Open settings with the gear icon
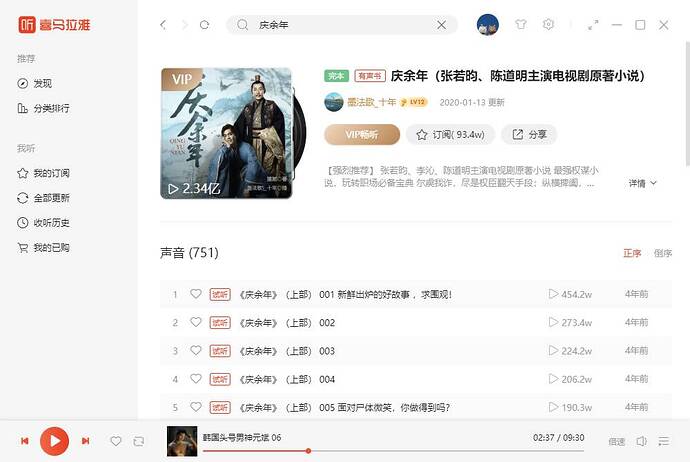Screen dimensions: 690x462 [x=548, y=24]
